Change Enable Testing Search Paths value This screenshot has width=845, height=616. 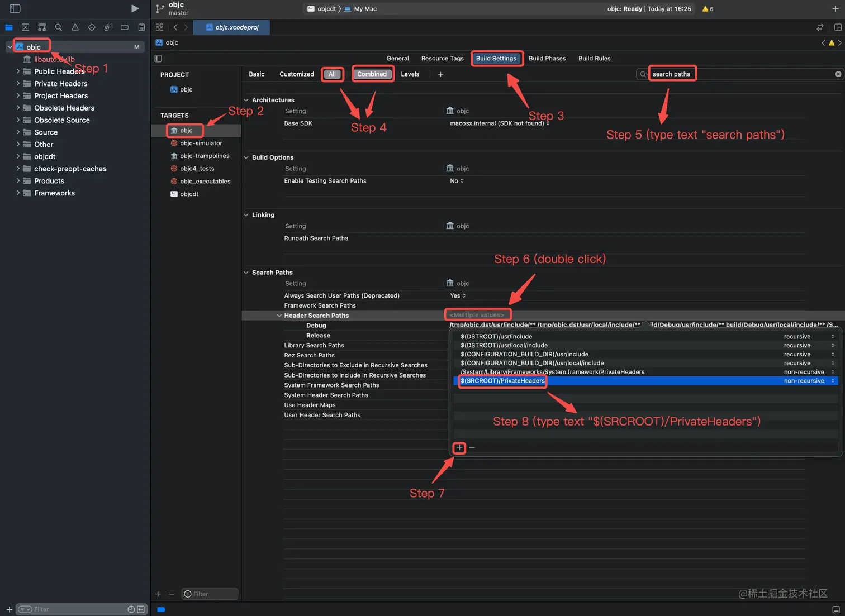tap(457, 181)
